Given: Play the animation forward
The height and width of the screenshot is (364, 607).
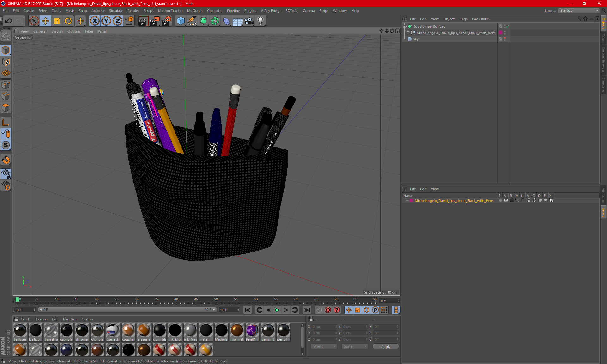Looking at the screenshot, I should (277, 310).
